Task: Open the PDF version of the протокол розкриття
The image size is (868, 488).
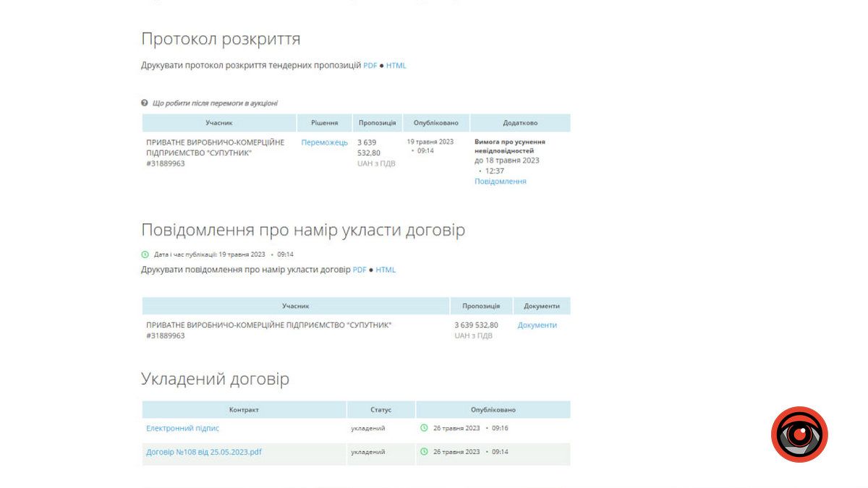Action: click(370, 66)
